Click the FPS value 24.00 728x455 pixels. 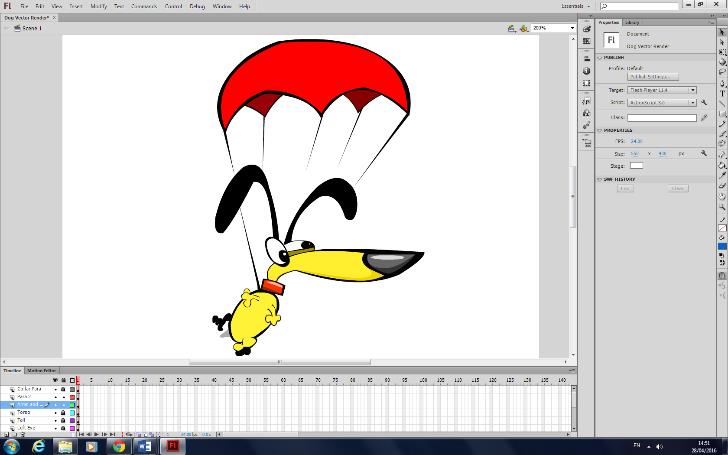pos(636,141)
